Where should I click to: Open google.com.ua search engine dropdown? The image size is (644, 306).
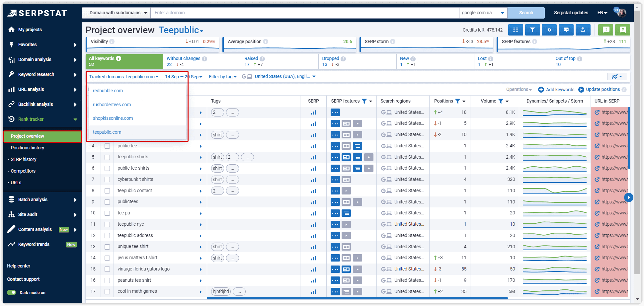[x=483, y=13]
